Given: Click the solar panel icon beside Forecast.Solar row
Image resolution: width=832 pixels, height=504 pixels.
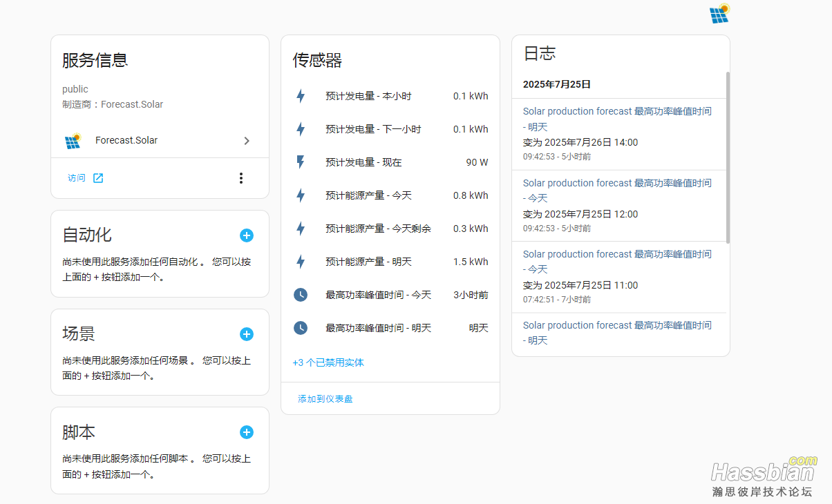Looking at the screenshot, I should (73, 141).
